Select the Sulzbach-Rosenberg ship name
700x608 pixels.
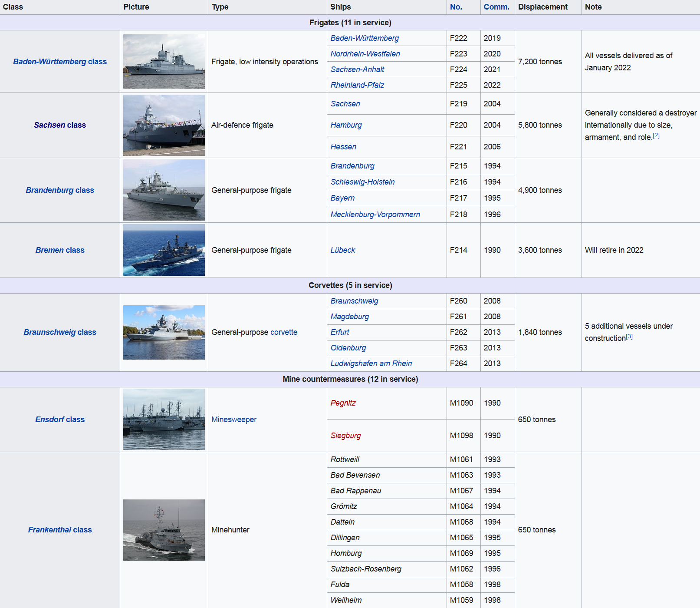[366, 569]
